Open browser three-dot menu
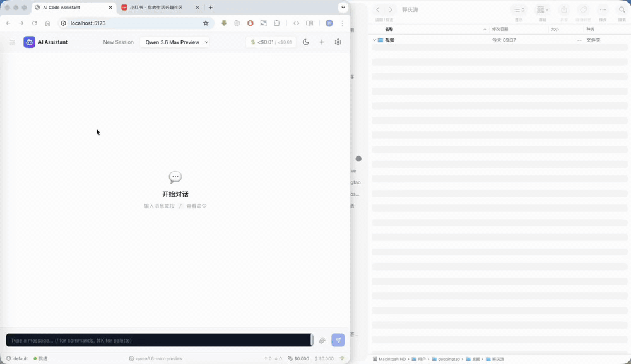631x364 pixels. 343,23
